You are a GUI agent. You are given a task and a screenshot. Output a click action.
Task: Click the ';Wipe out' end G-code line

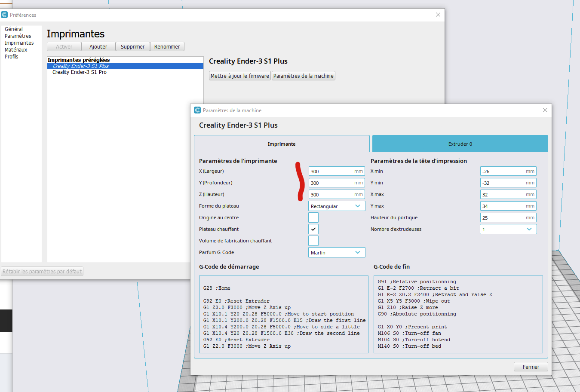[414, 301]
